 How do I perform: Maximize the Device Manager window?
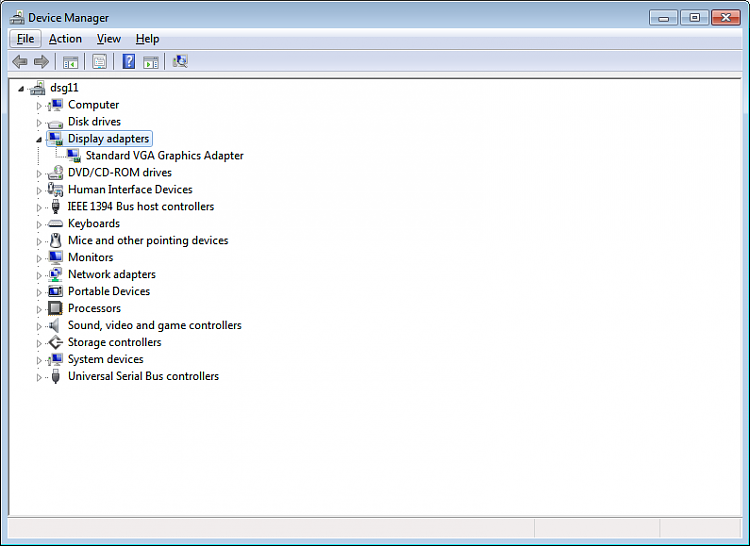695,18
